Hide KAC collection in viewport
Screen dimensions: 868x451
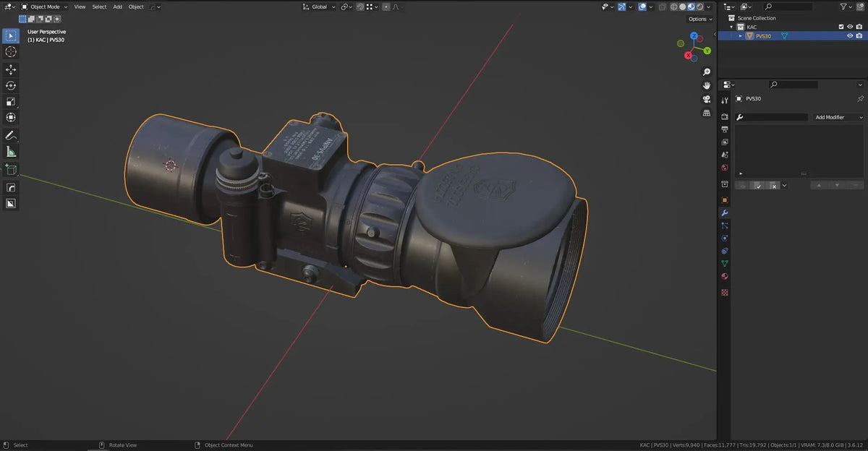pyautogui.click(x=850, y=27)
